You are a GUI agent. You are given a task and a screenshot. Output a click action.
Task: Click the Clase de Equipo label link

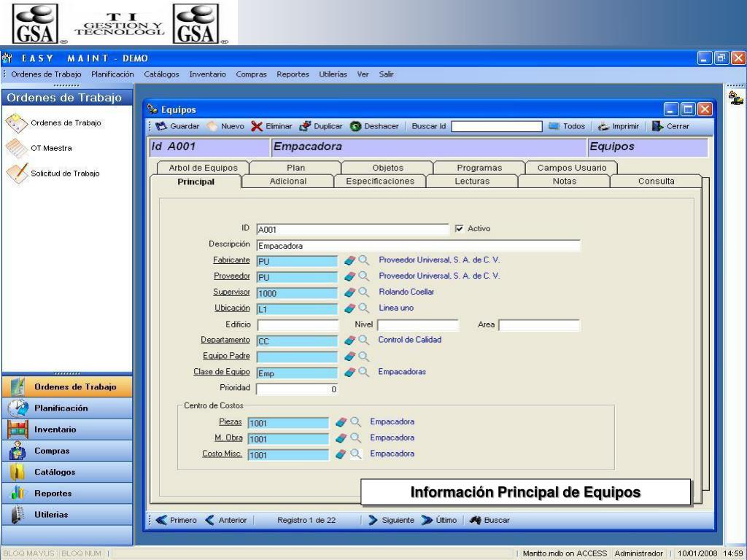(222, 372)
